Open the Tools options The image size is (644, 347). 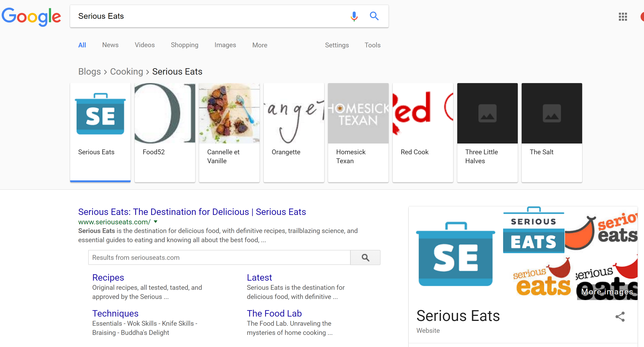pyautogui.click(x=372, y=45)
